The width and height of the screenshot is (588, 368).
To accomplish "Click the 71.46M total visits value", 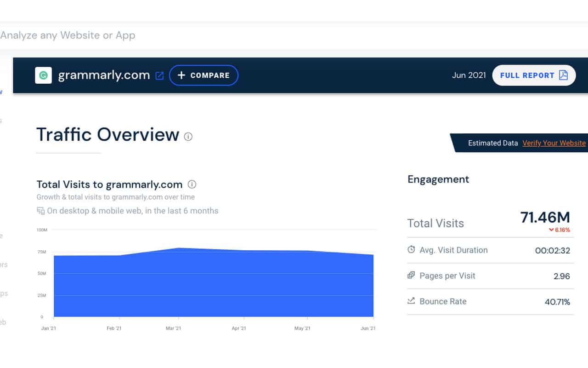I will [545, 217].
